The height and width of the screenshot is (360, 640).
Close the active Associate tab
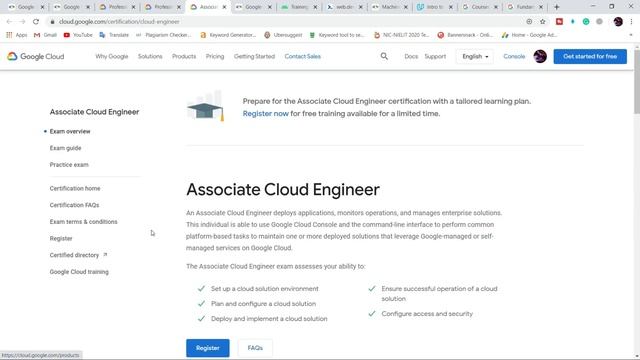tap(224, 7)
